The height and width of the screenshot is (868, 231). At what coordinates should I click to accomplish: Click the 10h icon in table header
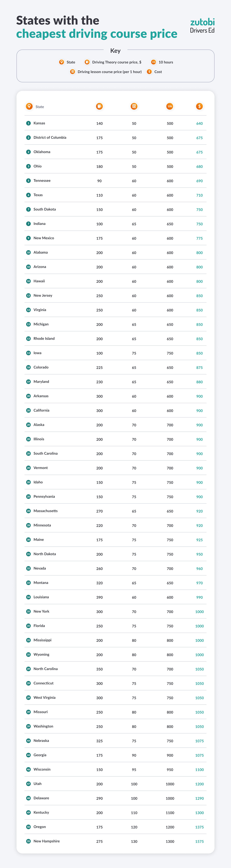[x=170, y=106]
